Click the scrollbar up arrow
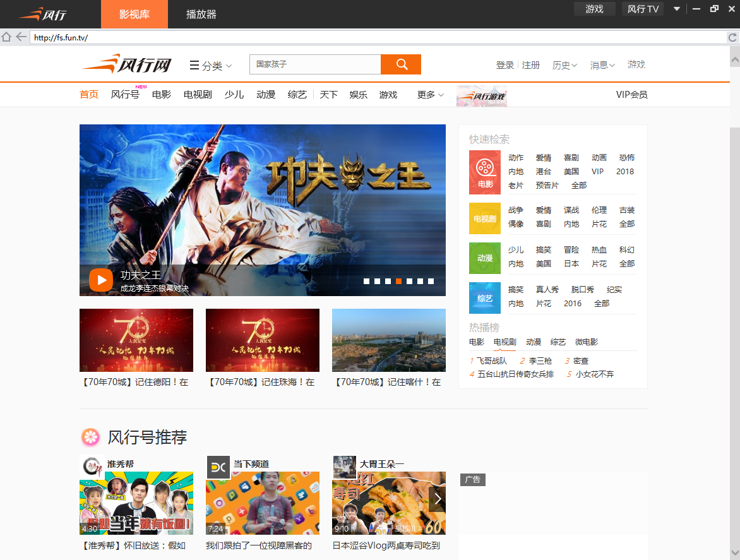Viewport: 740px width, 560px height. click(x=735, y=61)
